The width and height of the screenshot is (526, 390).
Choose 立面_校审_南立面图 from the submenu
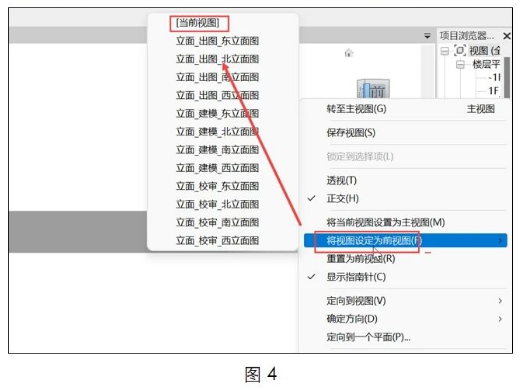217,222
